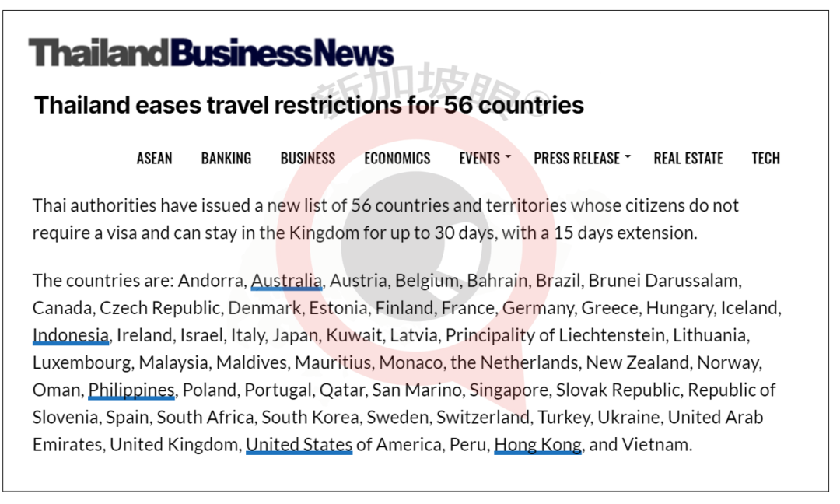This screenshot has height=504, width=840.
Task: Click the Thailand Business News logo
Action: tap(211, 53)
